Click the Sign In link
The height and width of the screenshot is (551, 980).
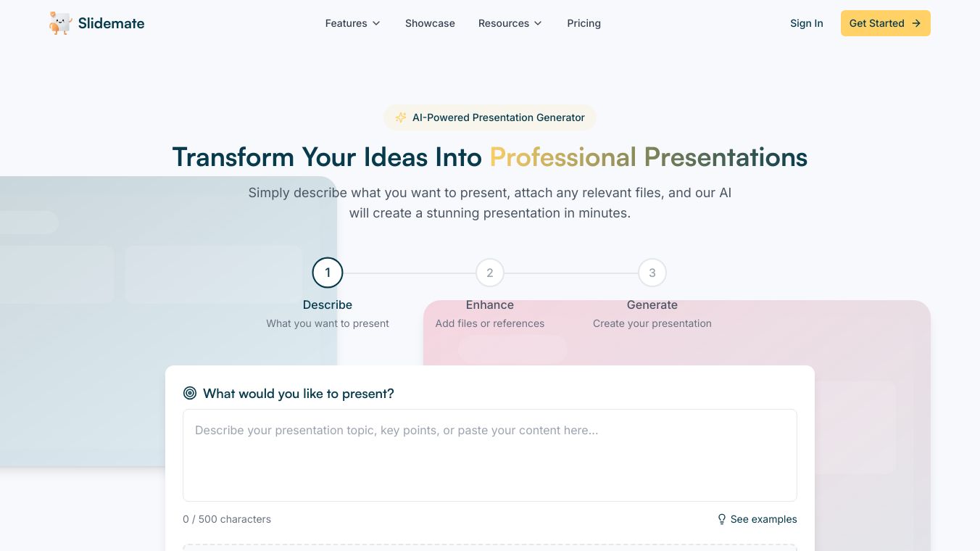tap(806, 23)
